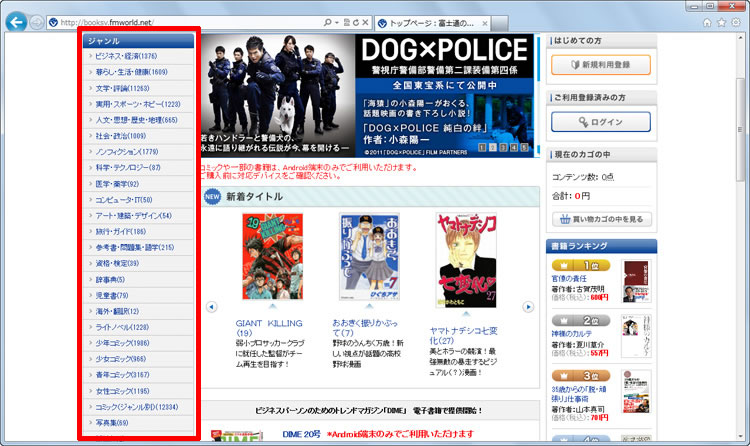The image size is (750, 446).
Task: Click 買い物カゴの中を見る cart button
Action: pos(602,219)
